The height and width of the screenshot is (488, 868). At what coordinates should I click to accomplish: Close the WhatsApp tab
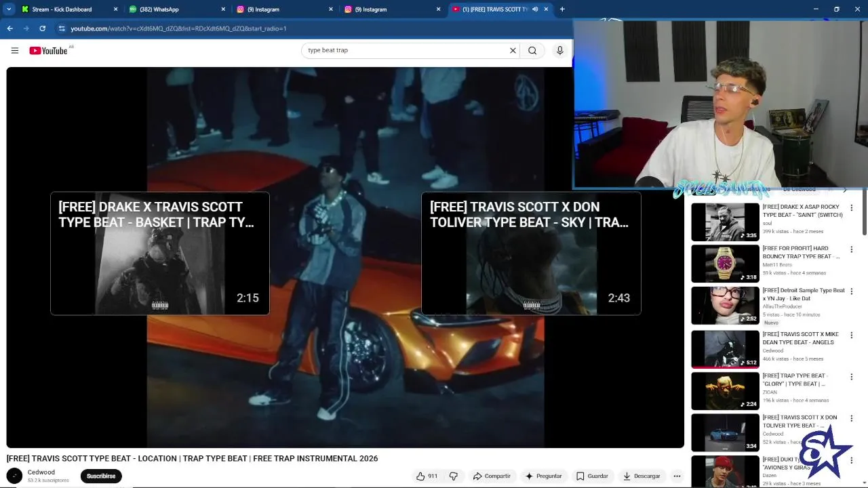223,9
